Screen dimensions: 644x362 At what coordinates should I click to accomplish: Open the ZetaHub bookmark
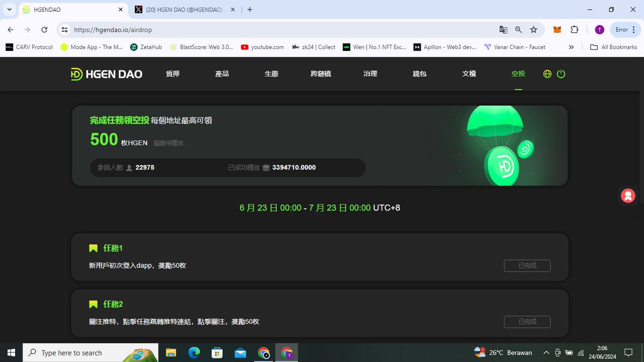146,47
